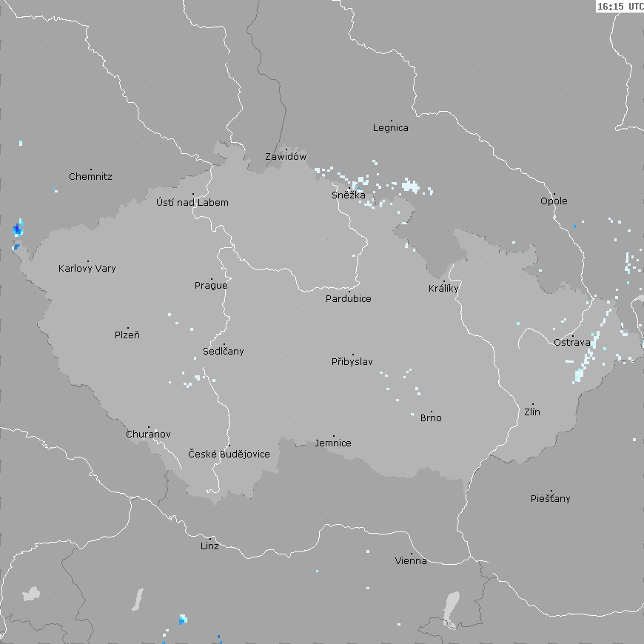Select the Churanov label
The width and height of the screenshot is (644, 644).
(x=148, y=434)
